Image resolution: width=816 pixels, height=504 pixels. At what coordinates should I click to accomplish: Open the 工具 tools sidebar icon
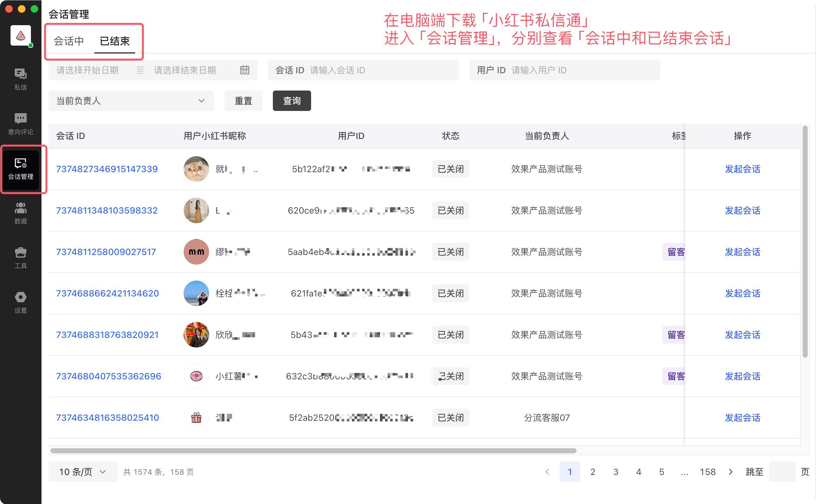point(21,258)
